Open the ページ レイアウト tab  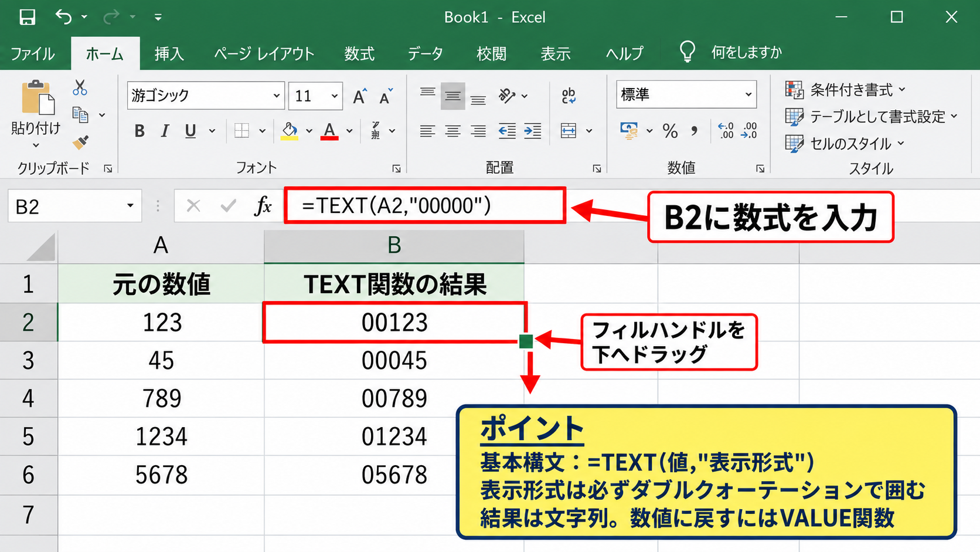(x=264, y=54)
